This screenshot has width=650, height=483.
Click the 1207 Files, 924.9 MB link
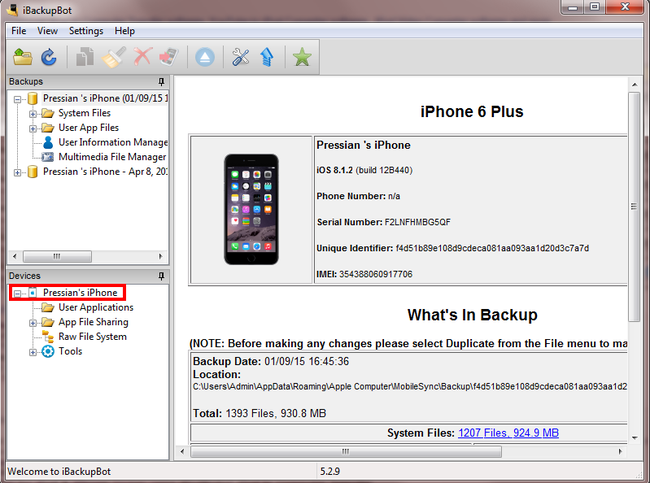(508, 433)
